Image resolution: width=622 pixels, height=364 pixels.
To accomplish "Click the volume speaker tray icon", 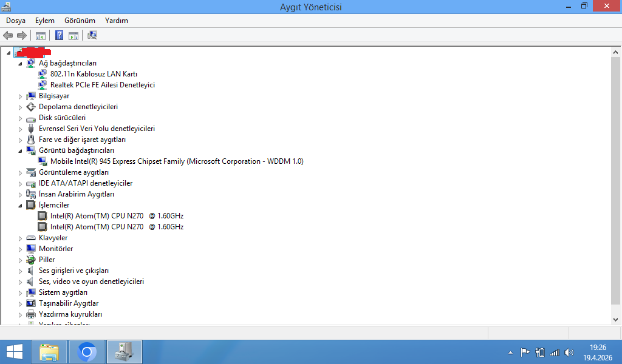I will (x=569, y=352).
